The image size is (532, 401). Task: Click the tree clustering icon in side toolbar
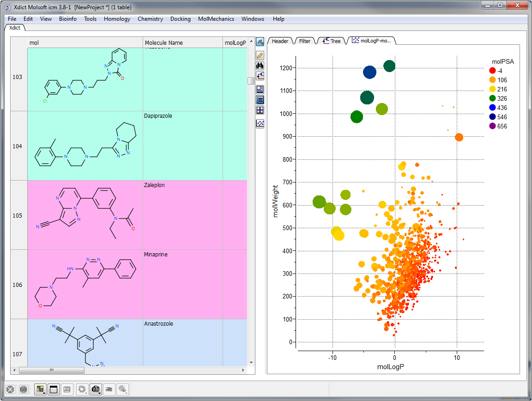[260, 76]
